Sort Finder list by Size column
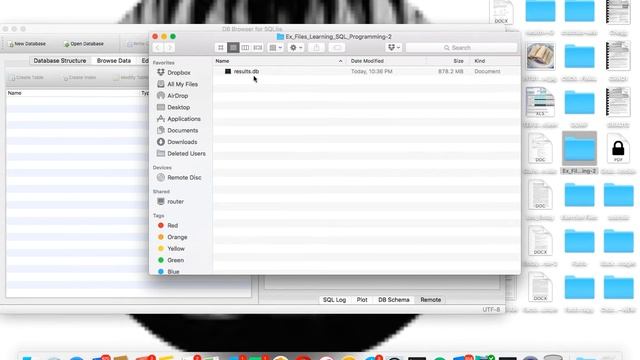The image size is (640, 360). 448,61
